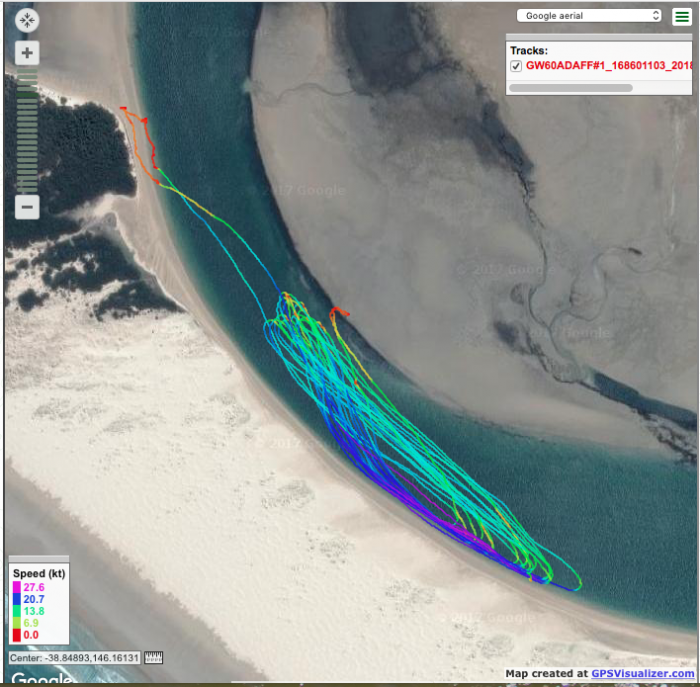700x687 pixels.
Task: Click the red 0.0 kt legend swatch
Action: tap(16, 635)
